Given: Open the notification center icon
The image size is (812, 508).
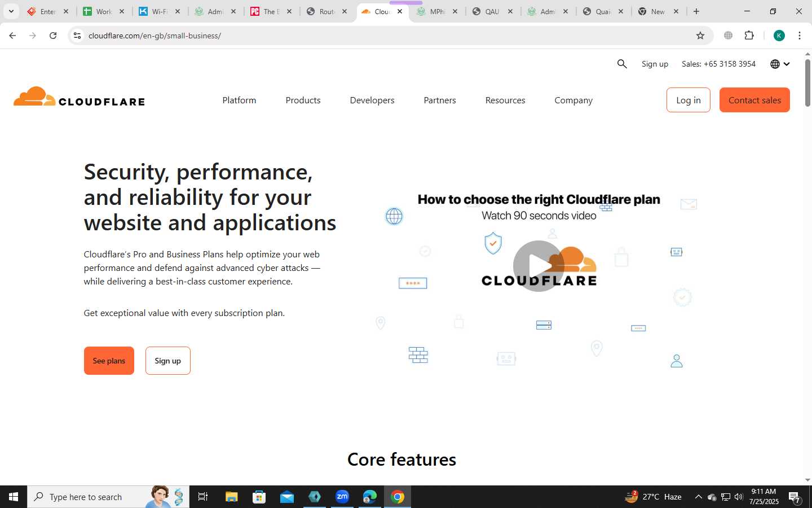Looking at the screenshot, I should click(x=795, y=497).
